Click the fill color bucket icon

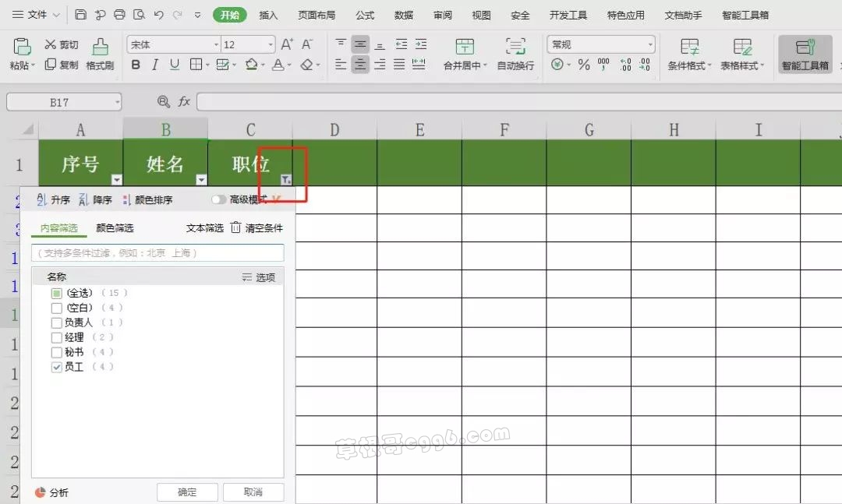pos(251,65)
